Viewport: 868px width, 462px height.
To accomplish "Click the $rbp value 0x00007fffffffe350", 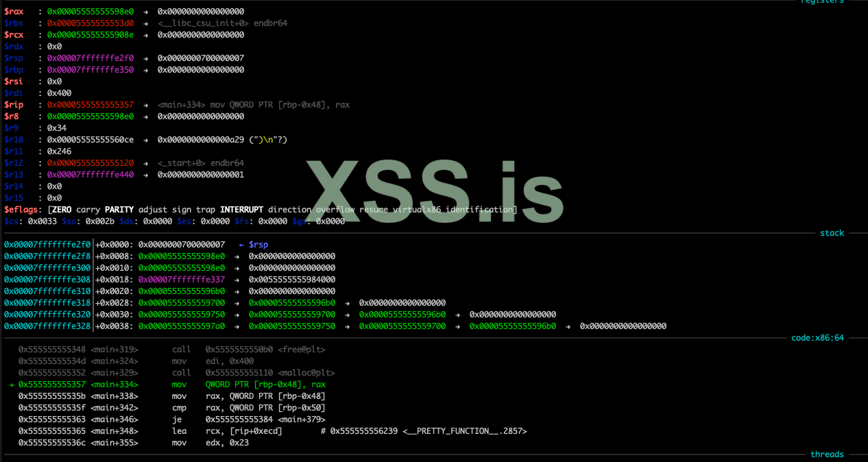I will coord(91,70).
